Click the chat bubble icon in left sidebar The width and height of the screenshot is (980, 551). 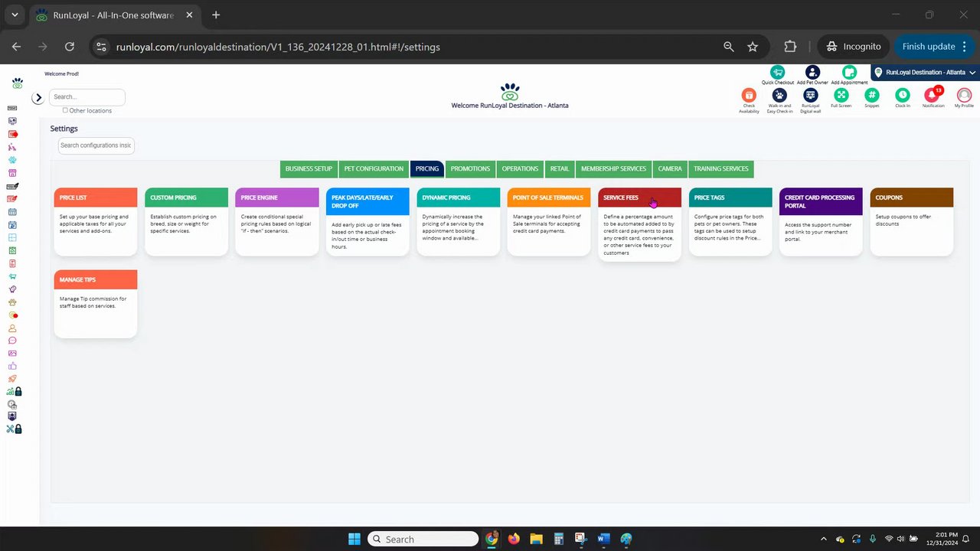(12, 341)
